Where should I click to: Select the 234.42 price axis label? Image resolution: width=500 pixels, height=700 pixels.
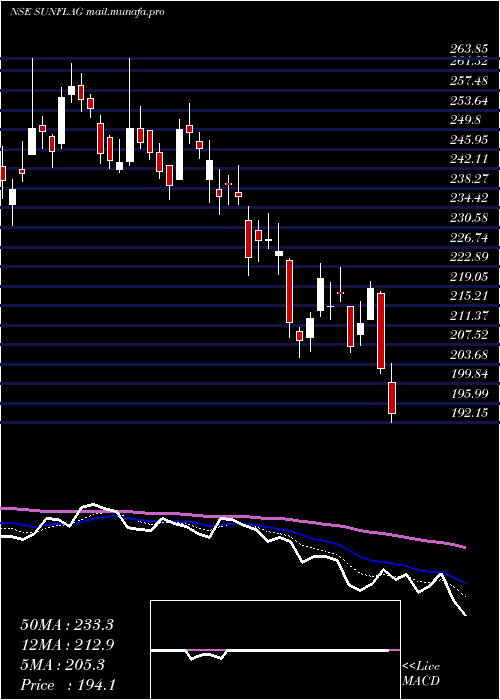point(469,198)
